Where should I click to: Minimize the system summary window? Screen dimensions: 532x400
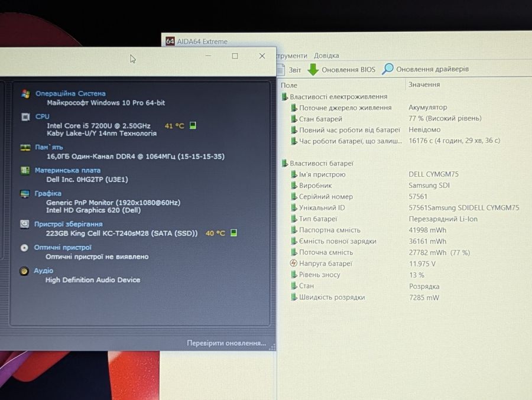[x=208, y=56]
